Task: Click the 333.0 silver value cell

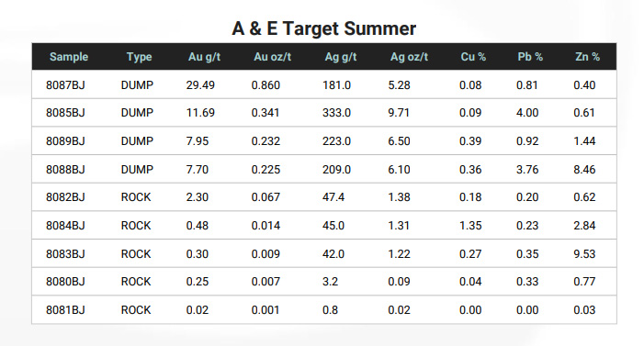Action: (x=336, y=113)
